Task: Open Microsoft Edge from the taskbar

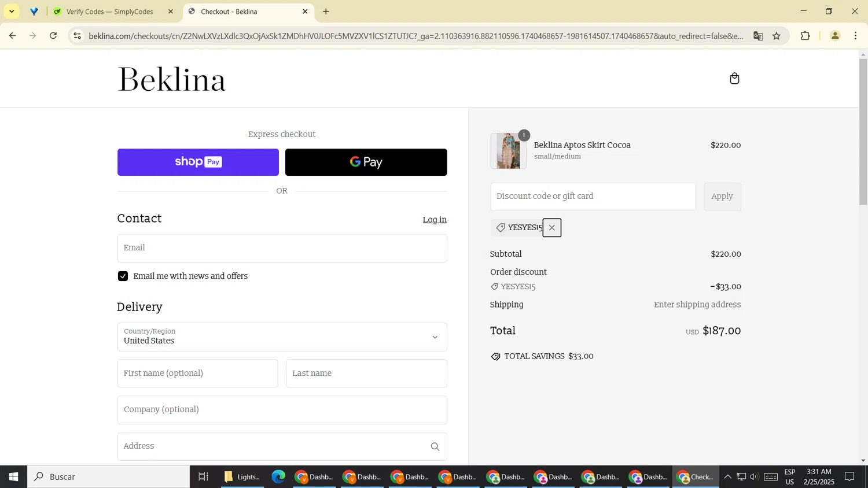Action: tap(278, 477)
